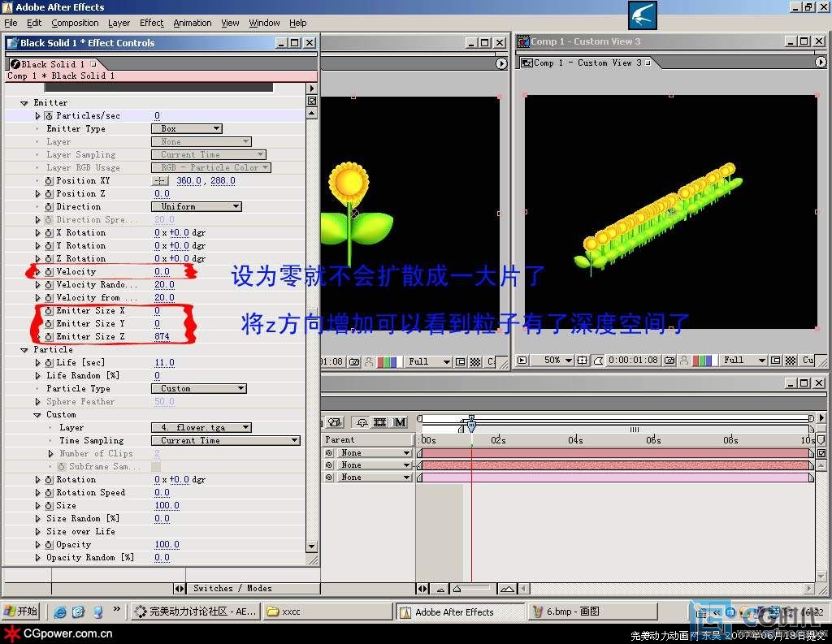832x644 pixels.
Task: Toggle Size stopwatch
Action: coord(49,506)
